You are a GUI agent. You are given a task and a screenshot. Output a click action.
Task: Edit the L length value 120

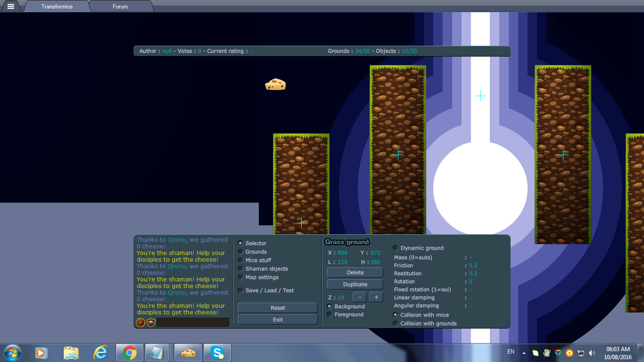tap(342, 262)
